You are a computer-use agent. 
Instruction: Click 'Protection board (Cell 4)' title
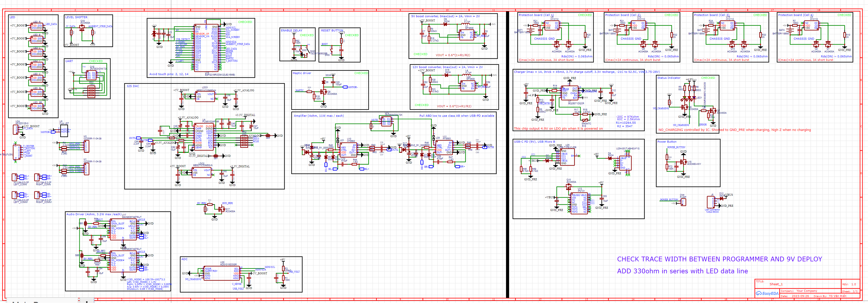(796, 15)
